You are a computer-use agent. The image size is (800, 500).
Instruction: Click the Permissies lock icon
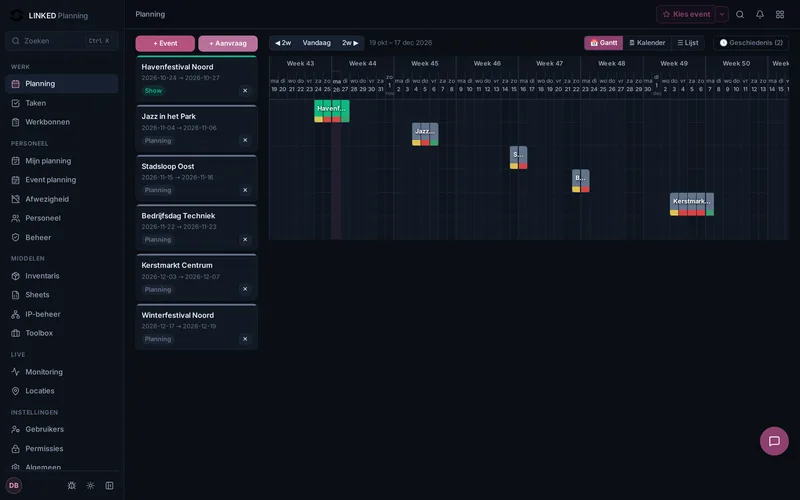[16, 448]
